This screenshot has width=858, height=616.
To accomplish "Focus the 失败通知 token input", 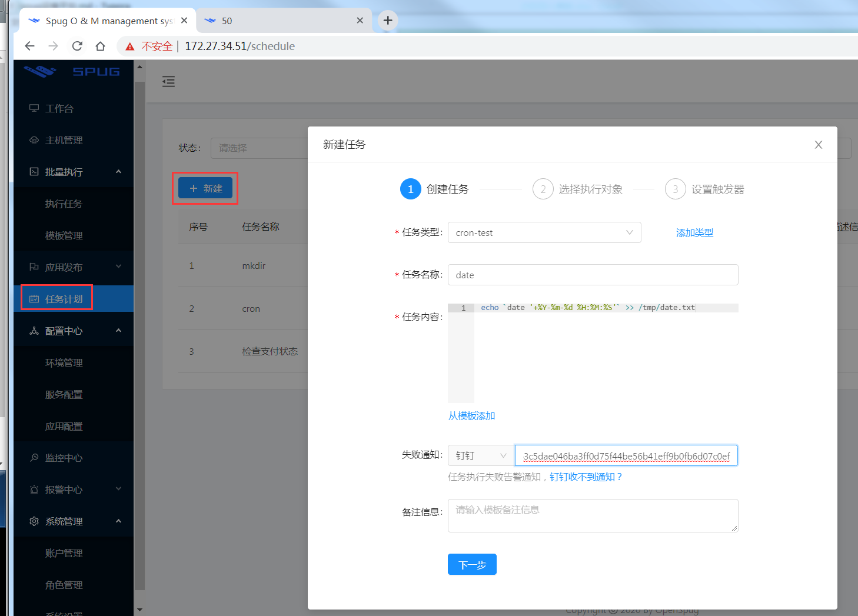I will click(626, 455).
